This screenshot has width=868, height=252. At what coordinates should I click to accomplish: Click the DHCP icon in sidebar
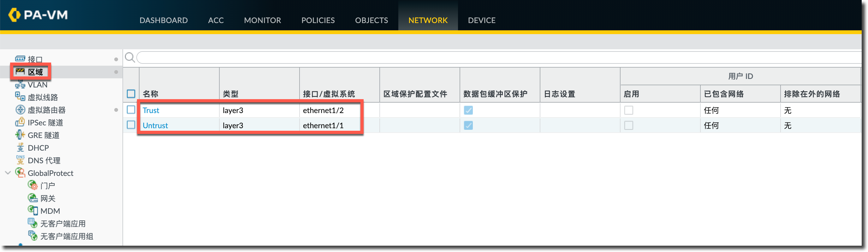20,147
